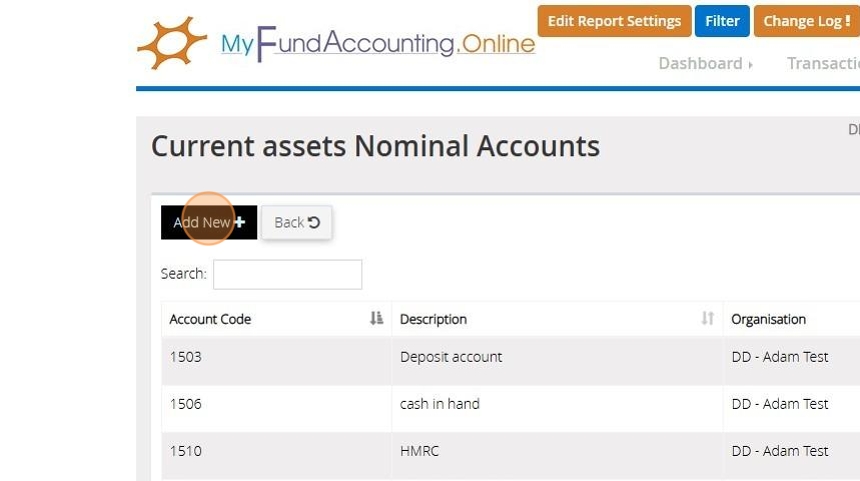Viewport: 860px width, 481px height.
Task: Sort by Description column arrows icon
Action: point(707,319)
